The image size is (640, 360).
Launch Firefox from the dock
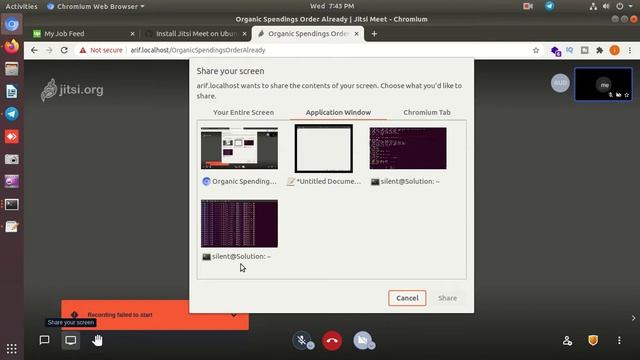click(12, 46)
